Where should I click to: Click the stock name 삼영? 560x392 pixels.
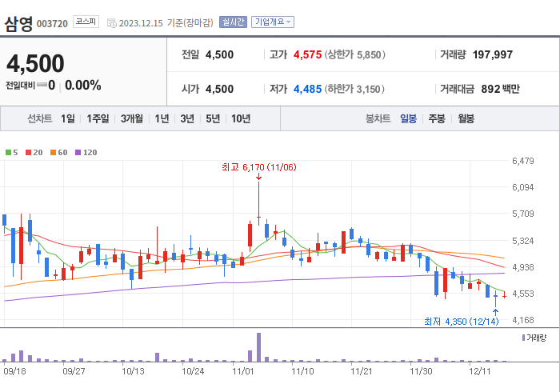(x=18, y=24)
